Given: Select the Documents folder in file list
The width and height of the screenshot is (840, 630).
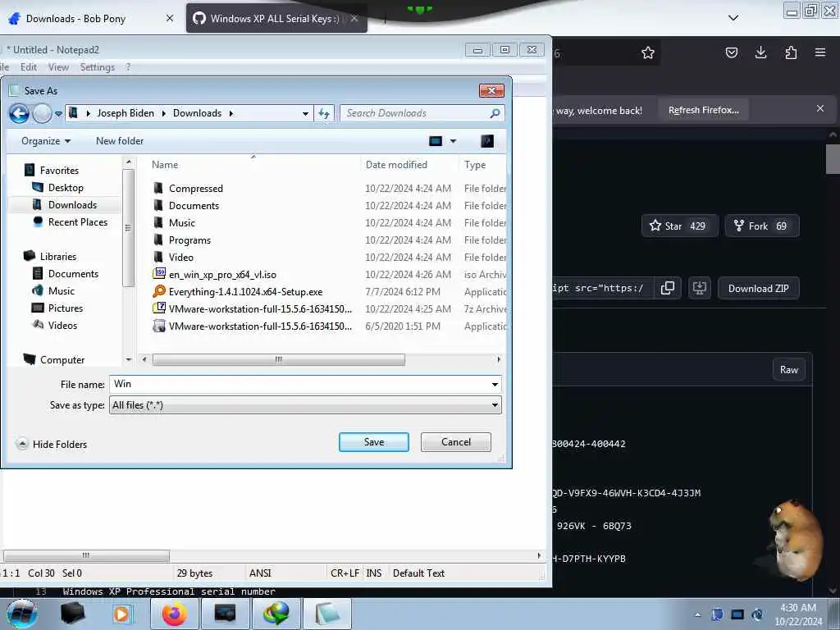Looking at the screenshot, I should 194,206.
